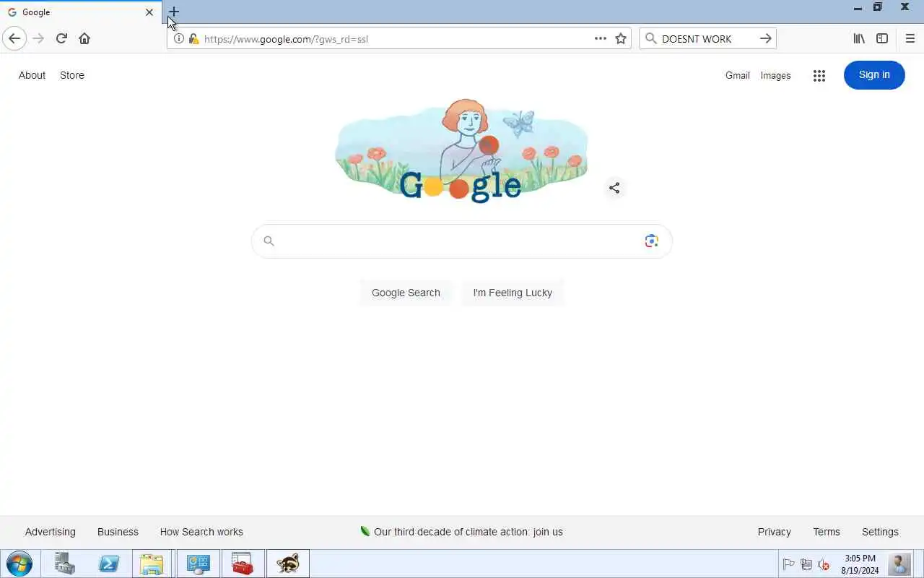
Task: Open the taskbar clock and date
Action: click(x=860, y=564)
